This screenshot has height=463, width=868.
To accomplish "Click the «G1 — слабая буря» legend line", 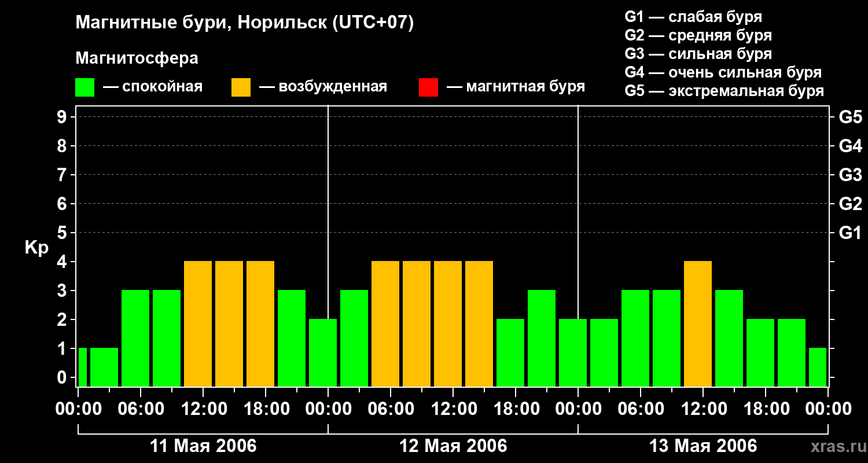I will click(x=693, y=17).
